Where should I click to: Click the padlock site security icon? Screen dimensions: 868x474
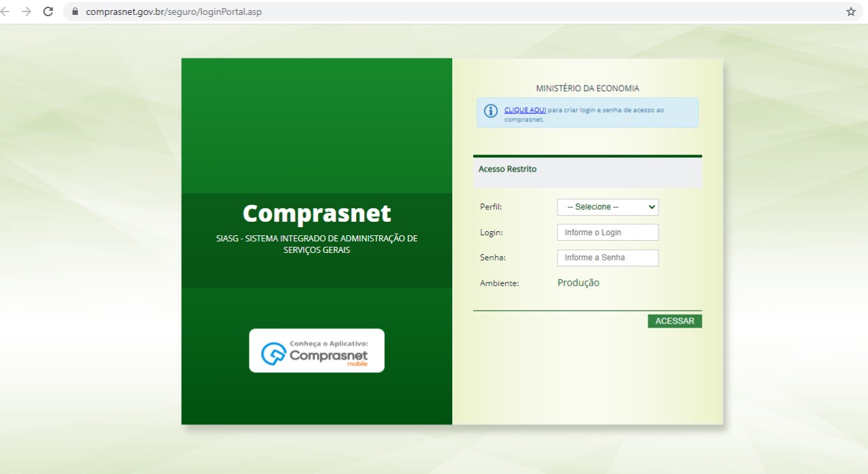[x=75, y=12]
